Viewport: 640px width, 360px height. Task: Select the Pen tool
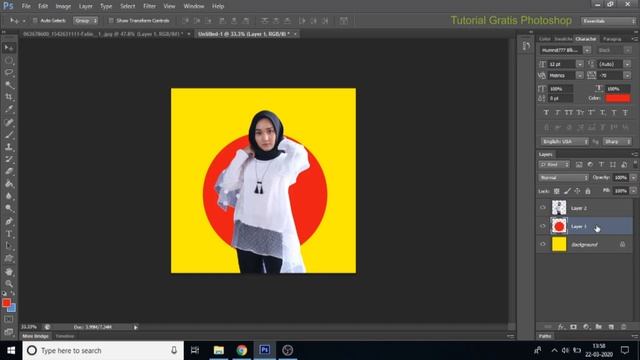(x=9, y=221)
